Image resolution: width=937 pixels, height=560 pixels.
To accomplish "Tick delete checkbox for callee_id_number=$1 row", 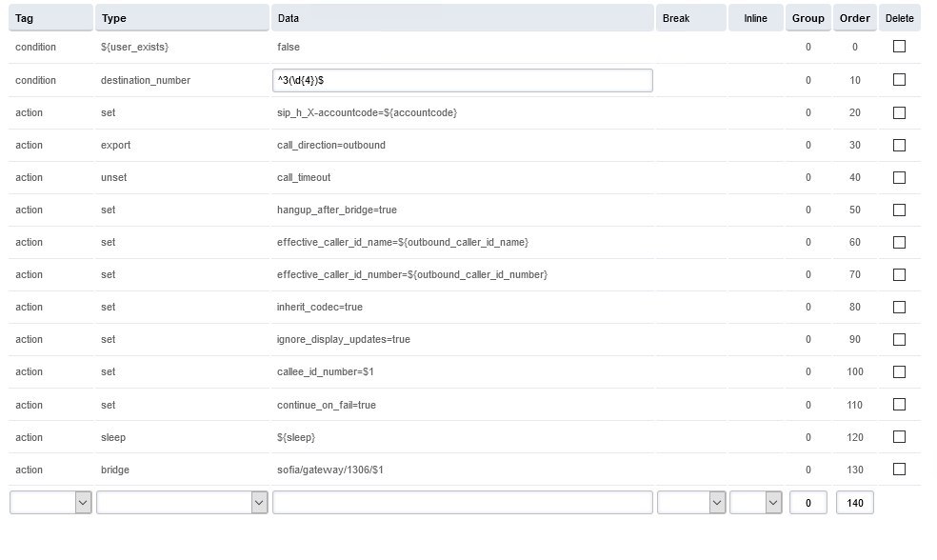I will (x=899, y=371).
